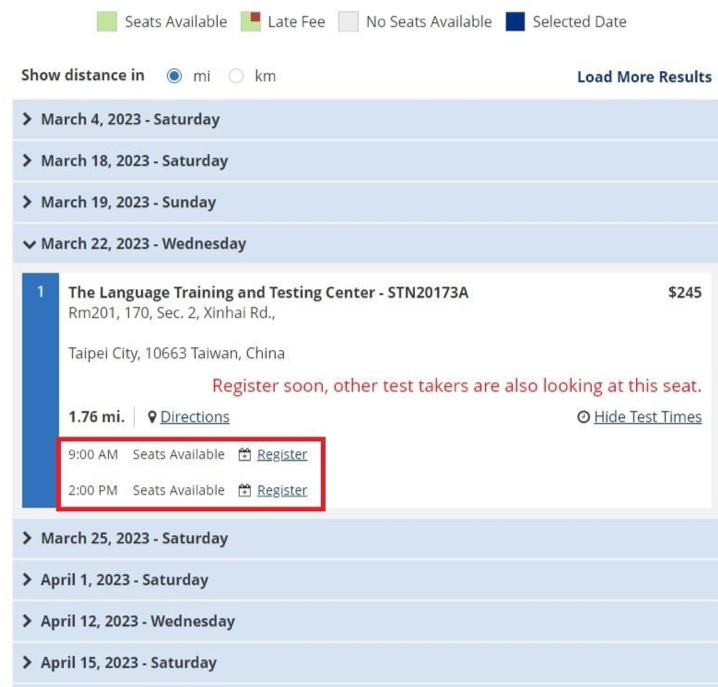
Task: Click Hide Test Times link
Action: [x=647, y=417]
